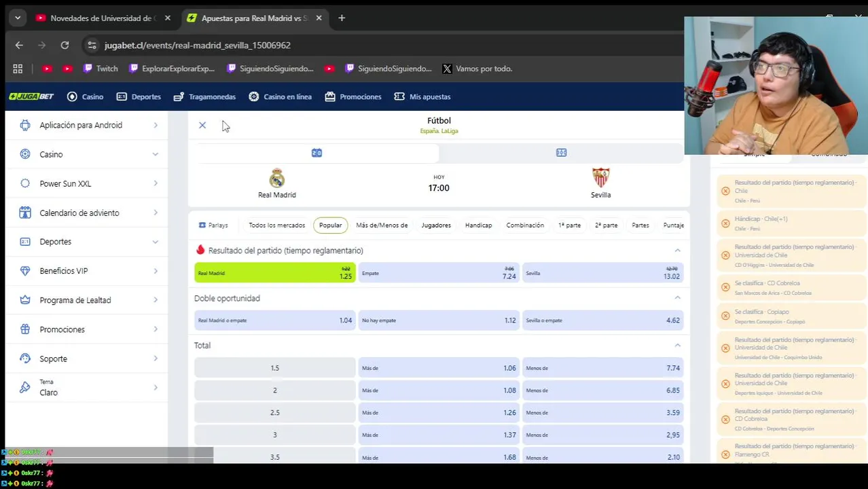This screenshot has width=868, height=489.
Task: Open Promociones in top navigation
Action: coord(353,96)
